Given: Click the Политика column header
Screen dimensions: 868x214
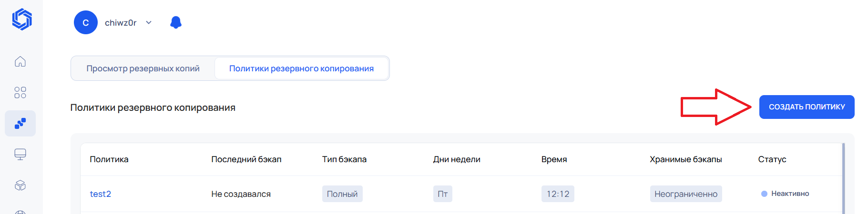Looking at the screenshot, I should coord(109,159).
